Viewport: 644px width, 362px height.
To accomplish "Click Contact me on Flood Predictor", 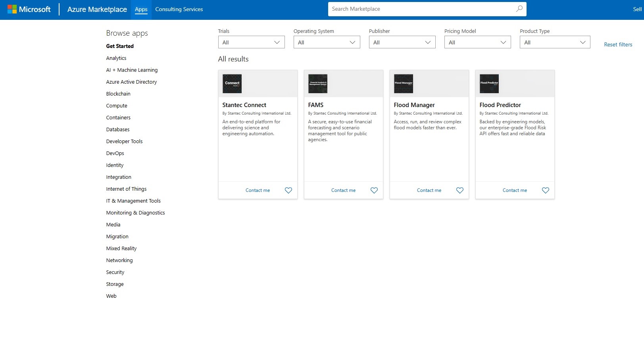I will point(515,190).
